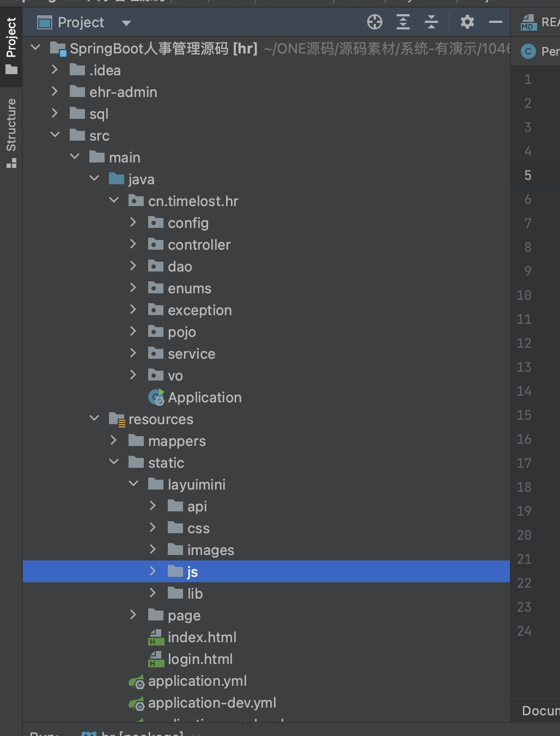Expand the sql folder chevron

click(54, 113)
